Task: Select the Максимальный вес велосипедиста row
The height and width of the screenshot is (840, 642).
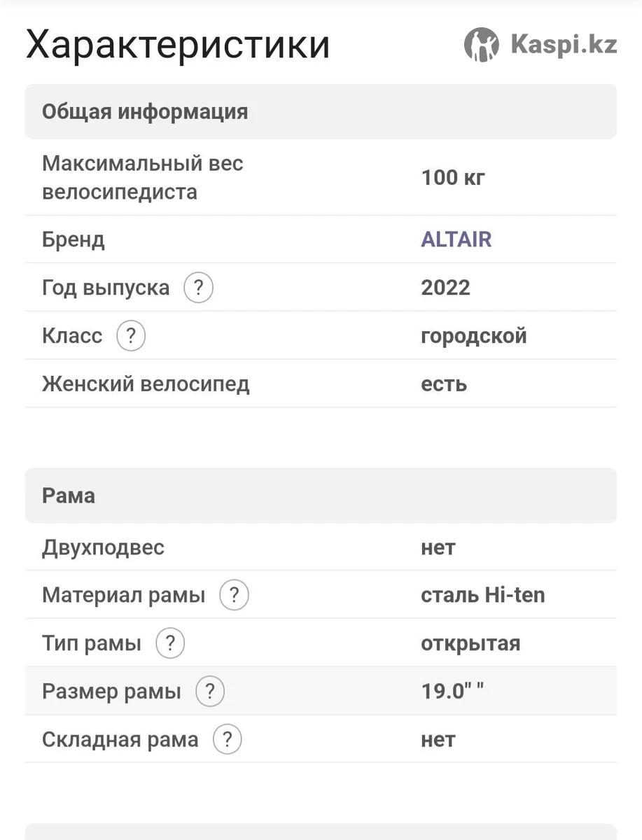Action: [321, 177]
